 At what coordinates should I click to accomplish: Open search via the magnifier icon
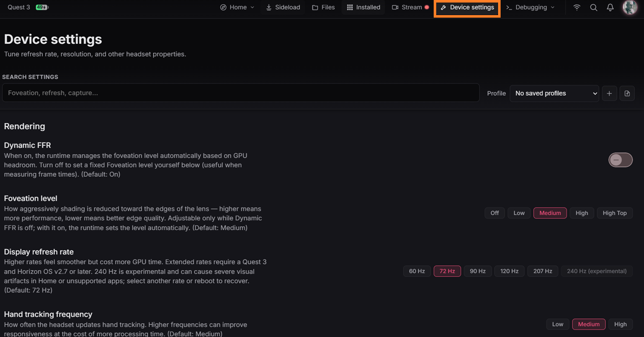pos(594,8)
